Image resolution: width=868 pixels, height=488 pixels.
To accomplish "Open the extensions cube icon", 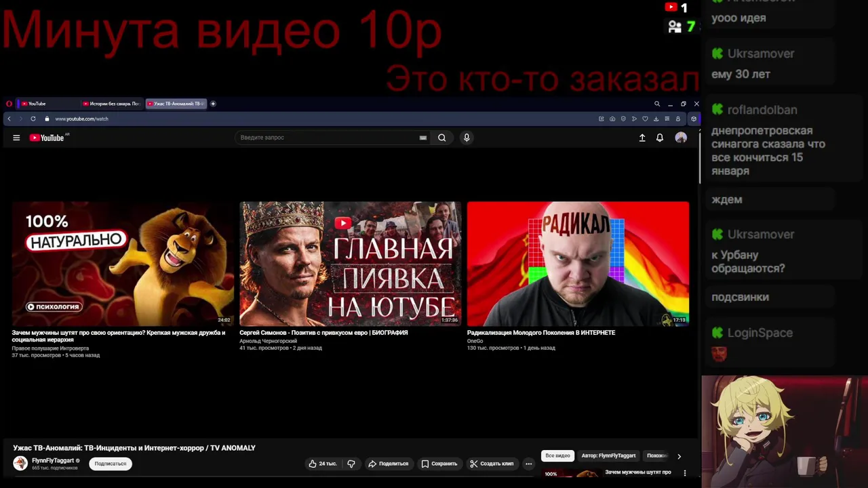I will click(x=693, y=119).
